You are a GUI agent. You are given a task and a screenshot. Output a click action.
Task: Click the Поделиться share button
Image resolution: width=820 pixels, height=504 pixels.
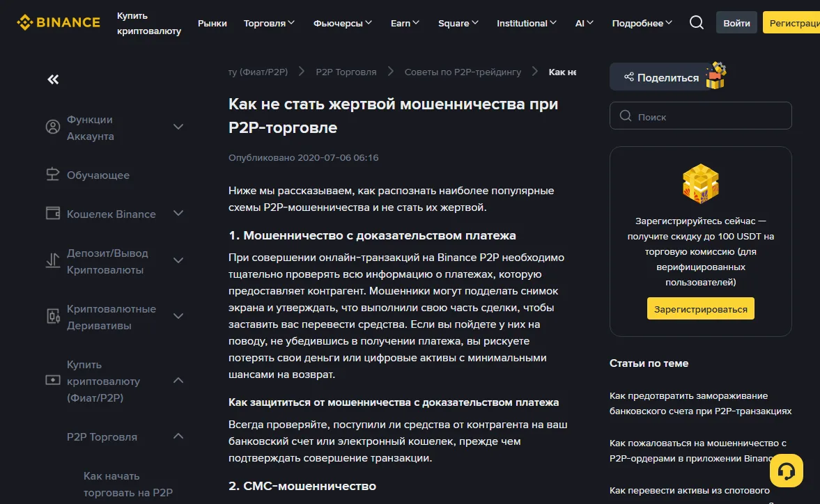coord(662,77)
